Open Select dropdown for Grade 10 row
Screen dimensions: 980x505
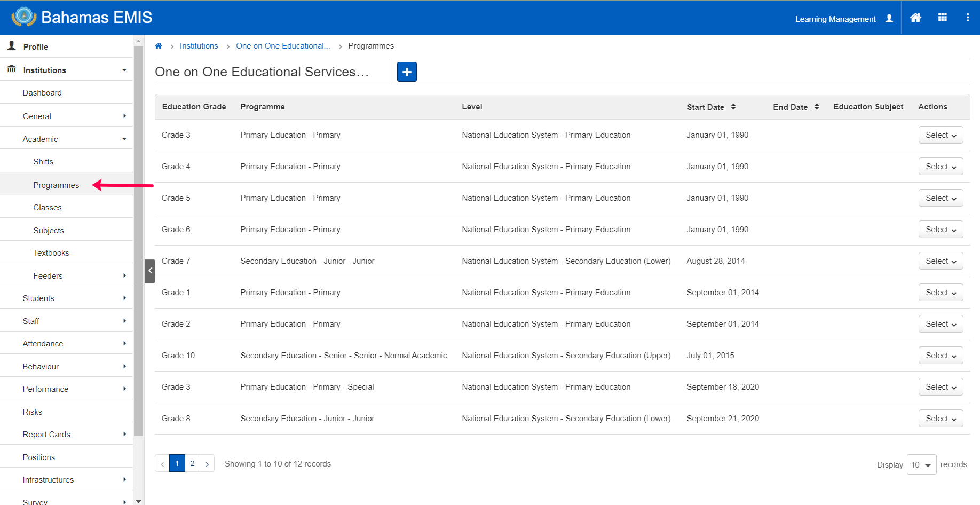click(941, 356)
